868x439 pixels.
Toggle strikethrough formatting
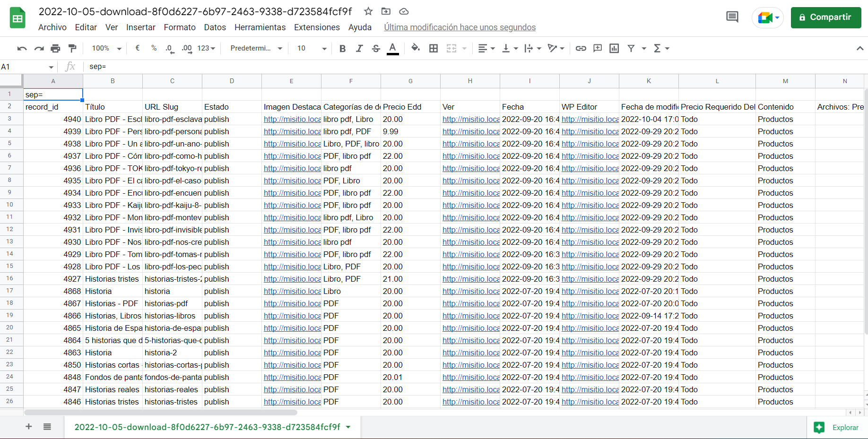click(376, 48)
